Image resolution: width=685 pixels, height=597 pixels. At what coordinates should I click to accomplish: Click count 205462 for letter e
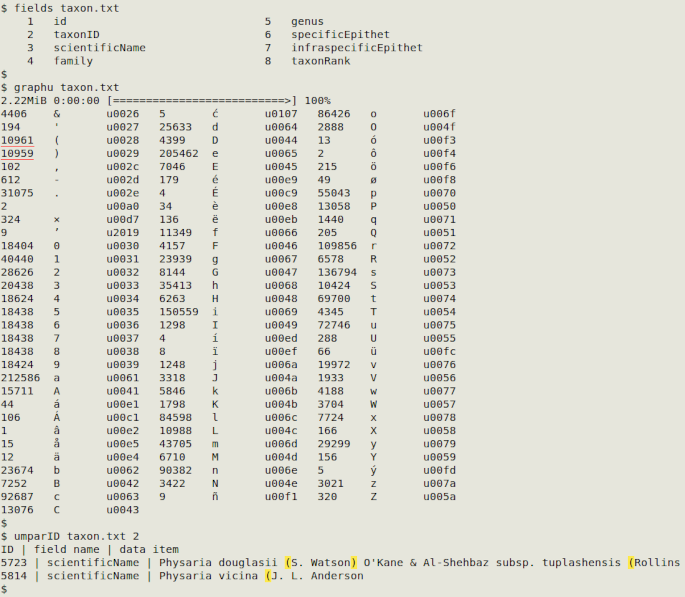pyautogui.click(x=179, y=153)
